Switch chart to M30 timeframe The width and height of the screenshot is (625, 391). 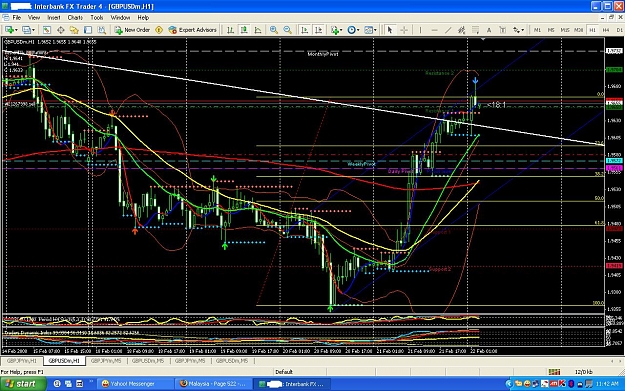coord(578,30)
